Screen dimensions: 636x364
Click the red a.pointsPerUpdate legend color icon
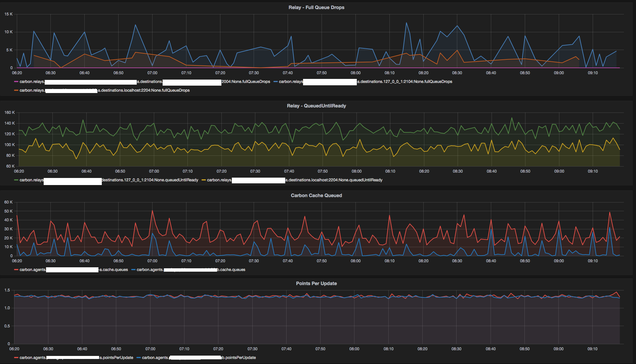click(x=16, y=358)
